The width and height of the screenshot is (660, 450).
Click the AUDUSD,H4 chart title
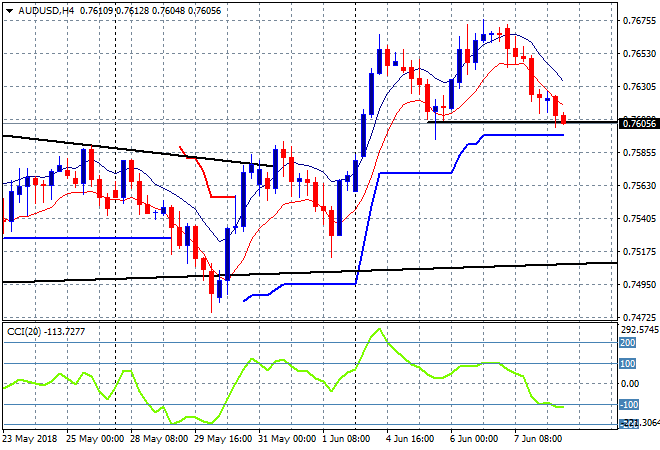pyautogui.click(x=46, y=11)
